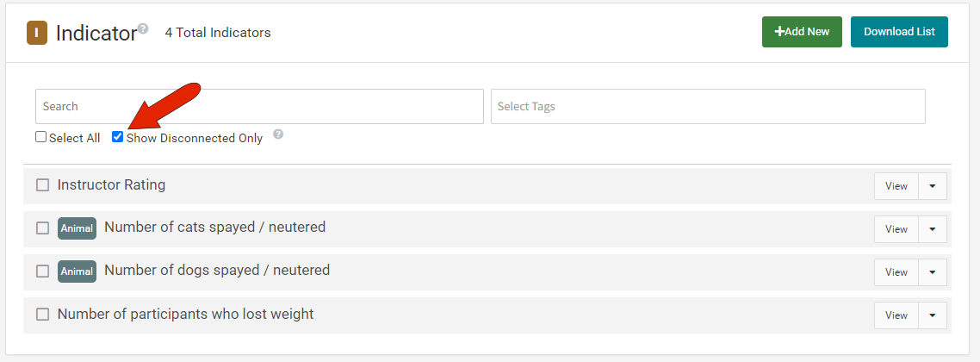Expand dropdown arrow for lost weight row

(933, 315)
